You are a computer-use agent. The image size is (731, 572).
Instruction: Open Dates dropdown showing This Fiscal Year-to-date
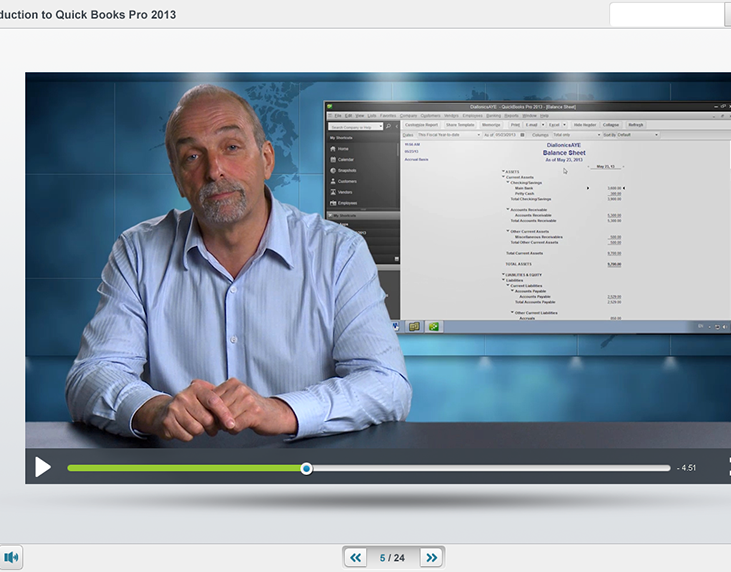coord(448,135)
